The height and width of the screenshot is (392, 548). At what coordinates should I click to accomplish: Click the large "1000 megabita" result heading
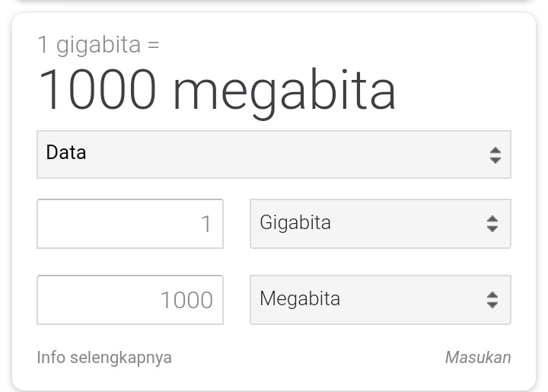tap(217, 90)
